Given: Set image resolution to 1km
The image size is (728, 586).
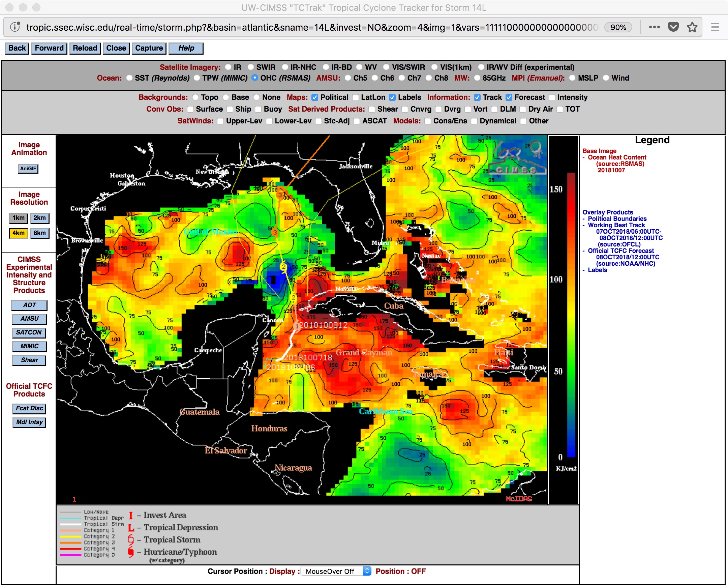Looking at the screenshot, I should (x=18, y=218).
